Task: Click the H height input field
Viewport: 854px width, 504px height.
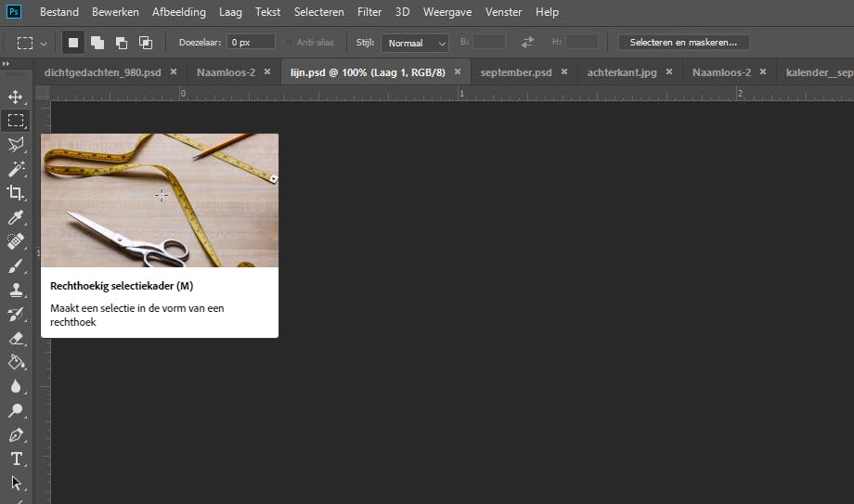Action: click(582, 42)
